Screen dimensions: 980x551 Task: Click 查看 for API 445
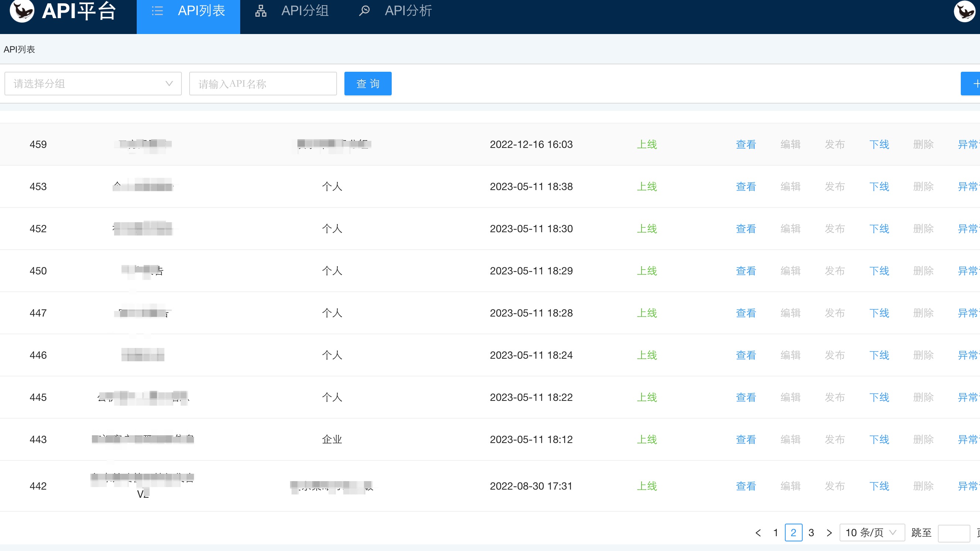point(746,397)
